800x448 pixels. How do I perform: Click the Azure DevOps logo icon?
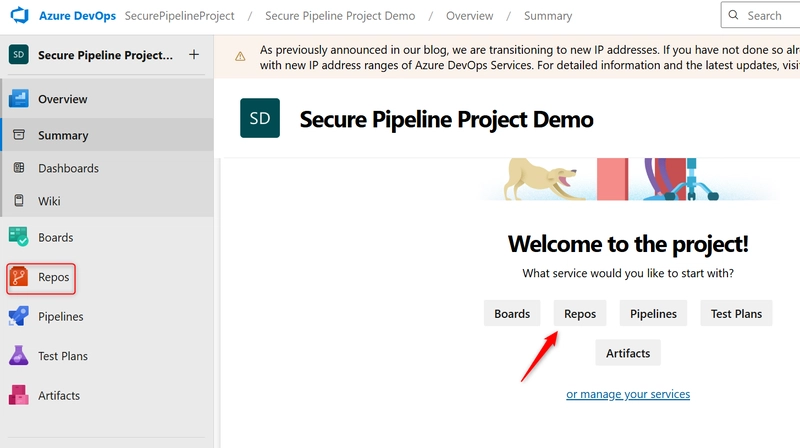(x=20, y=15)
